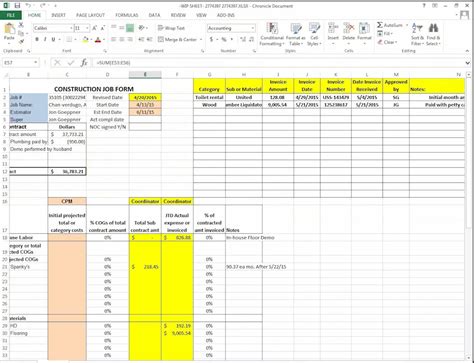
Task: Open the Accounting number format dropdown
Action: 253,28
